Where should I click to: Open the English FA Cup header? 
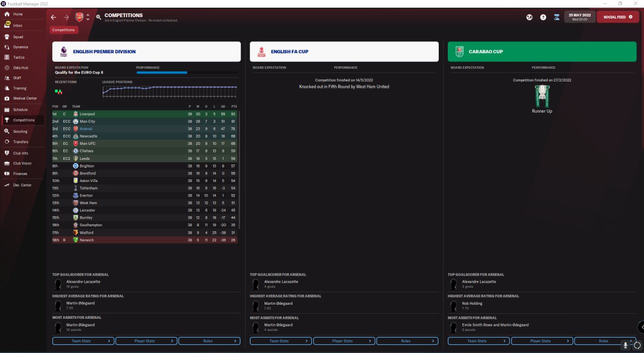(344, 52)
